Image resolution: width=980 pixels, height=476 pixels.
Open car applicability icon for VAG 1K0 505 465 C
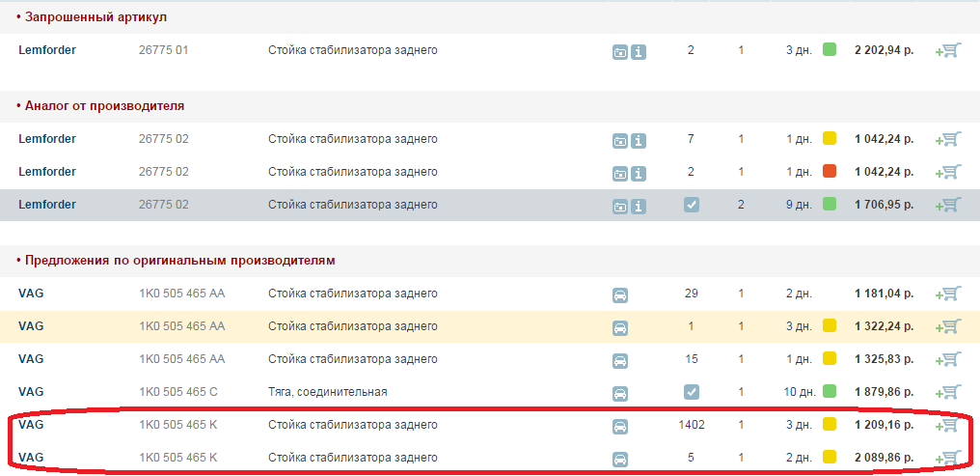620,393
